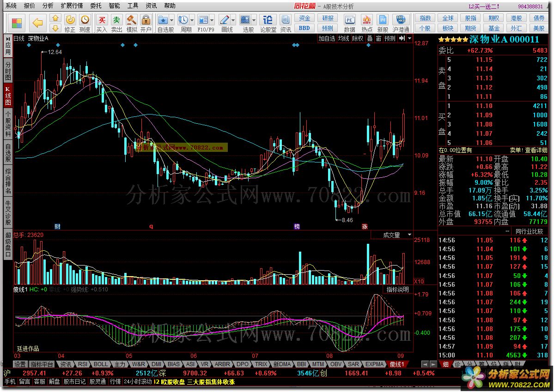
Task: Expand the F10/F9 dropdown arrow
Action: (x=212, y=20)
